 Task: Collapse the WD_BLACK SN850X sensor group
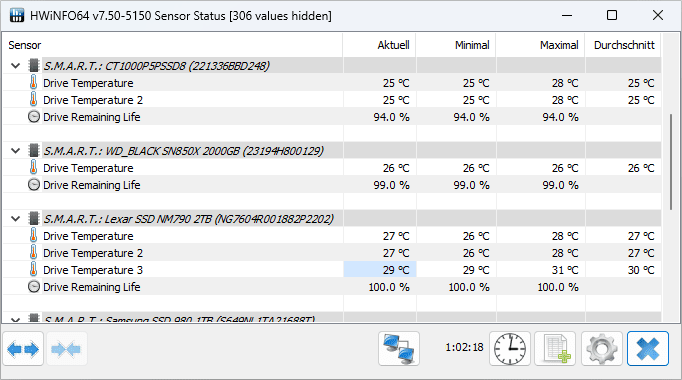[x=16, y=151]
